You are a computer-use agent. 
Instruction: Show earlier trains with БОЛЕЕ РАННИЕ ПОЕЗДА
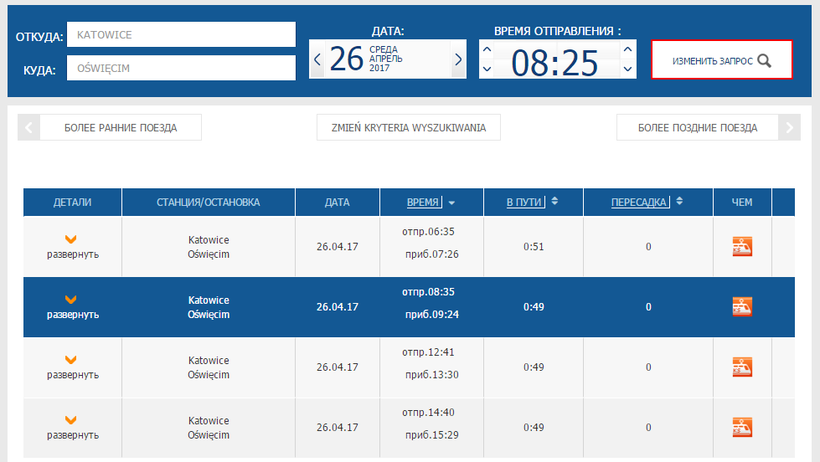120,128
